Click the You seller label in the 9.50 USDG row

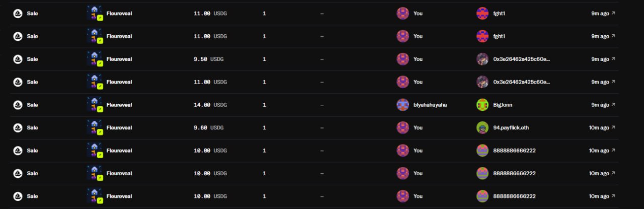pos(418,59)
